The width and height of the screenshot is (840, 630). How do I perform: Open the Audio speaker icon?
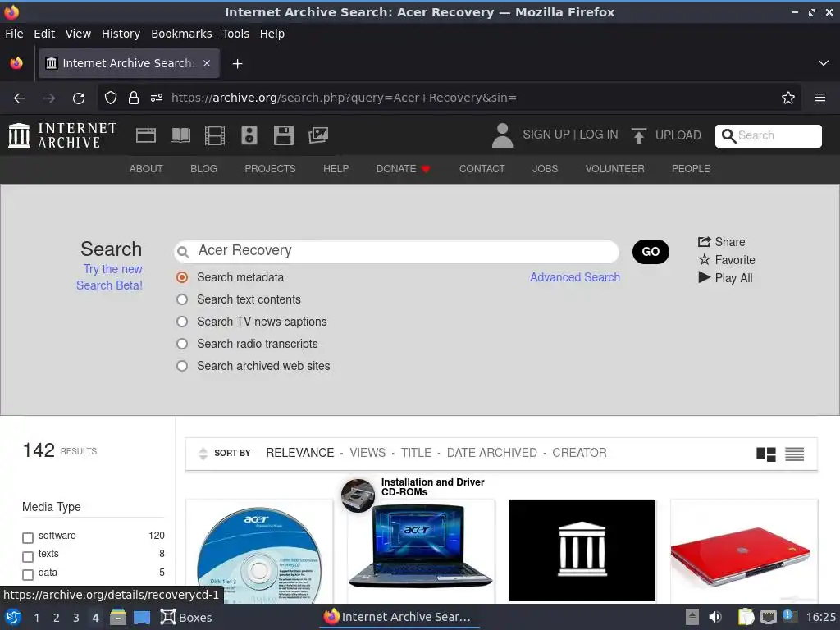coord(249,135)
